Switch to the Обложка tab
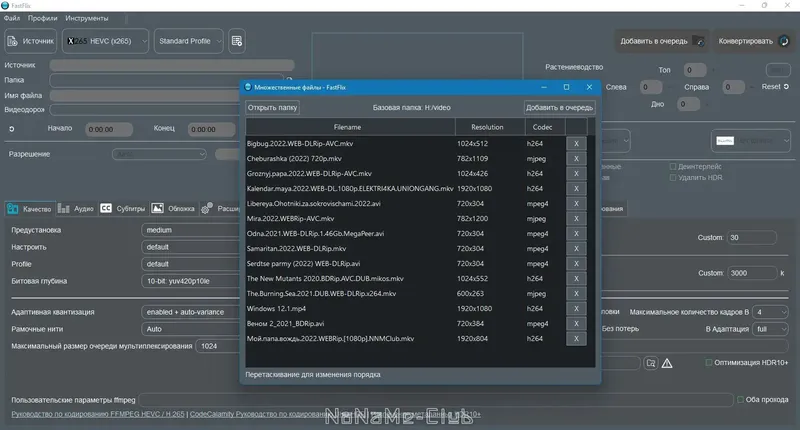This screenshot has height=430, width=800. click(173, 209)
